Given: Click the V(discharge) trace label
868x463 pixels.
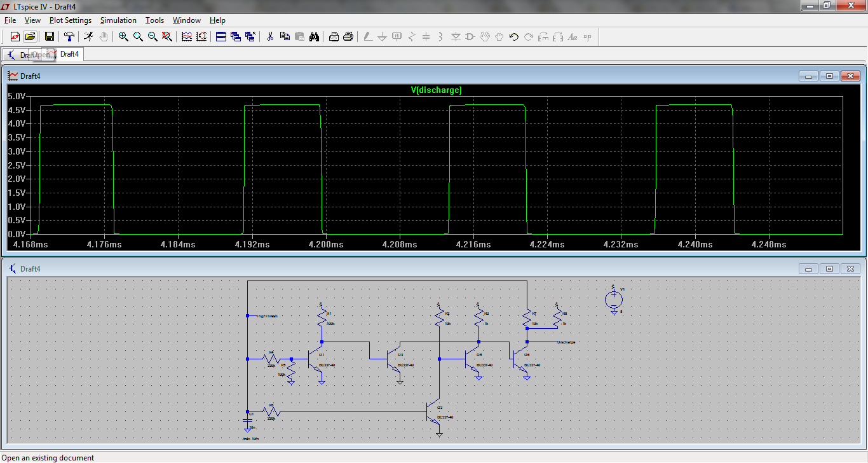Looking at the screenshot, I should [x=436, y=90].
